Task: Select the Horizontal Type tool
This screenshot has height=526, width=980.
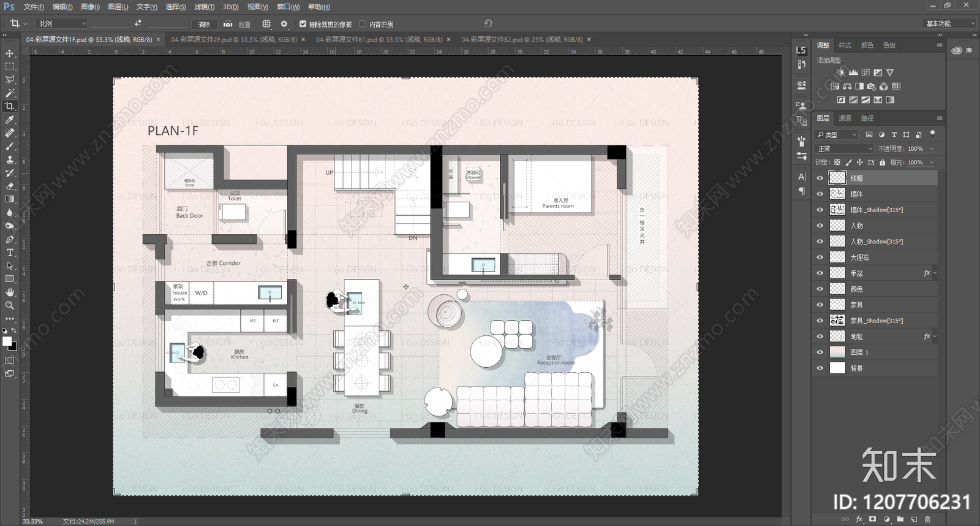Action: click(10, 253)
